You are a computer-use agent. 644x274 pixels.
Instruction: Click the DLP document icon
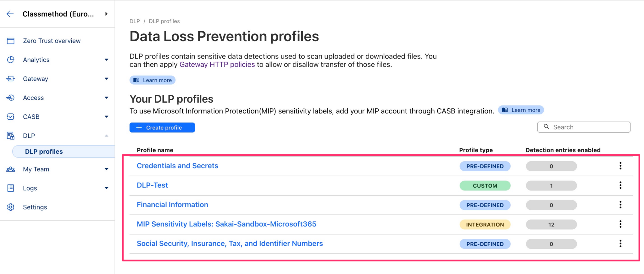(x=11, y=135)
